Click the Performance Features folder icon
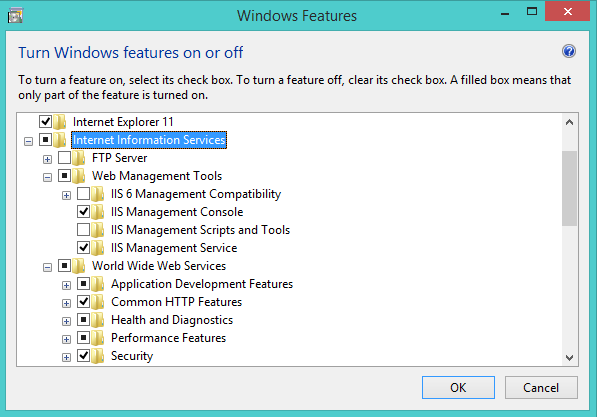 click(98, 338)
